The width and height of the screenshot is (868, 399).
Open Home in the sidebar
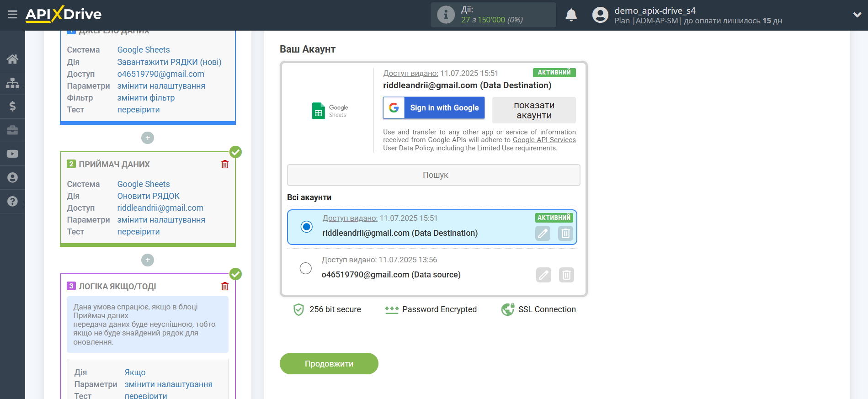tap(12, 59)
